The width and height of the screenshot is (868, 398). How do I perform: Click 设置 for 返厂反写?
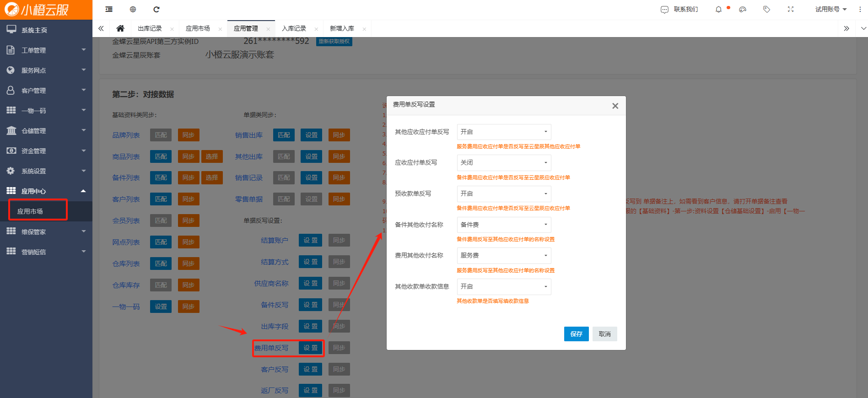click(310, 390)
